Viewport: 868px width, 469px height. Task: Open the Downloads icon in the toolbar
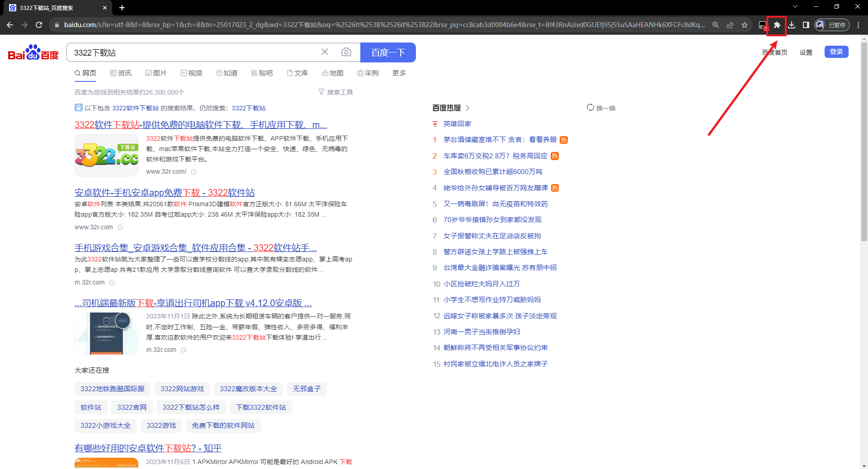(x=792, y=25)
